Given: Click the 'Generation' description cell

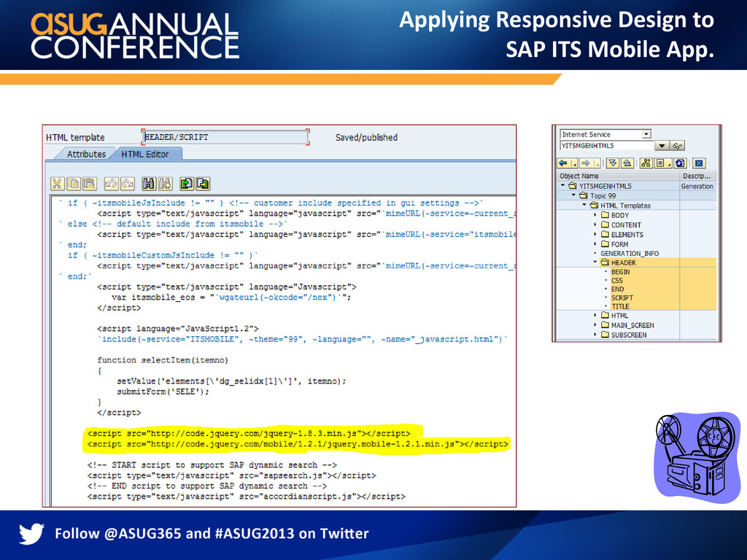Looking at the screenshot, I should pos(697,186).
